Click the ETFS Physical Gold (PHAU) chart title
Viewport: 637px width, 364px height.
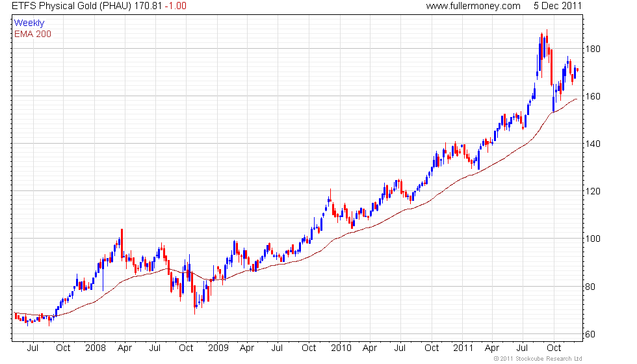point(71,6)
